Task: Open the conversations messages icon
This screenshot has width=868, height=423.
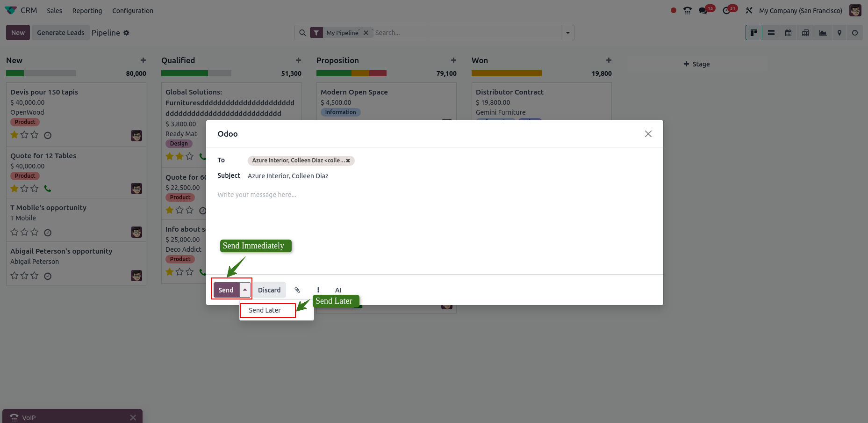Action: click(x=703, y=11)
